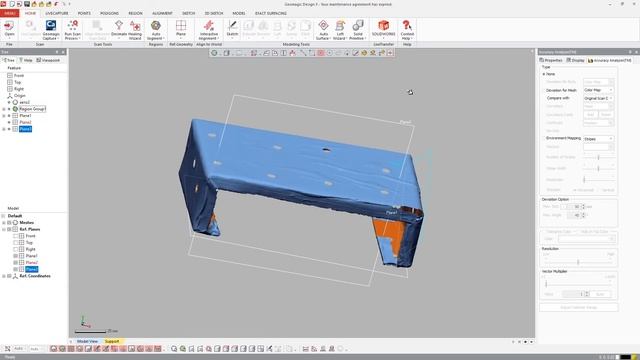Select the None type radio button
Screen dimensions: 640x360
coord(544,74)
